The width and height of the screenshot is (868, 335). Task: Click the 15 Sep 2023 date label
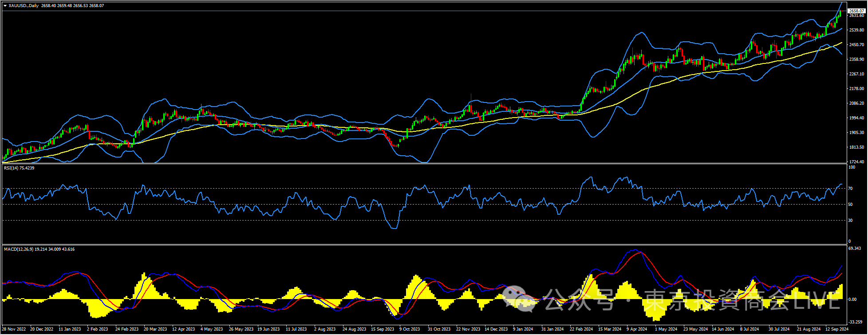[x=383, y=329]
